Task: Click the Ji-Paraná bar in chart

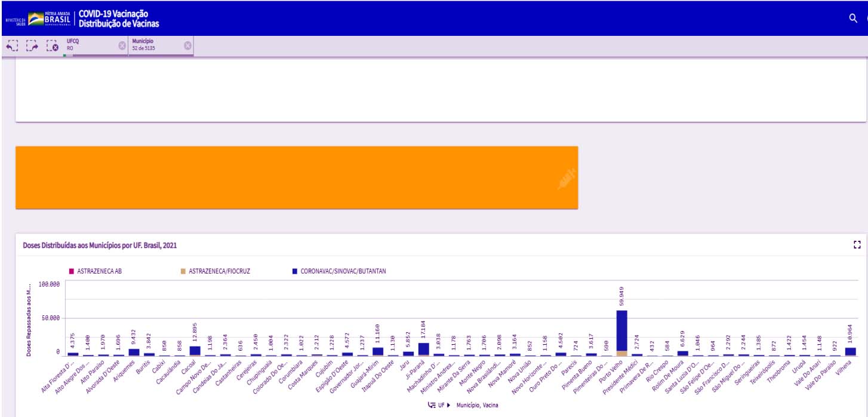Action: click(423, 349)
